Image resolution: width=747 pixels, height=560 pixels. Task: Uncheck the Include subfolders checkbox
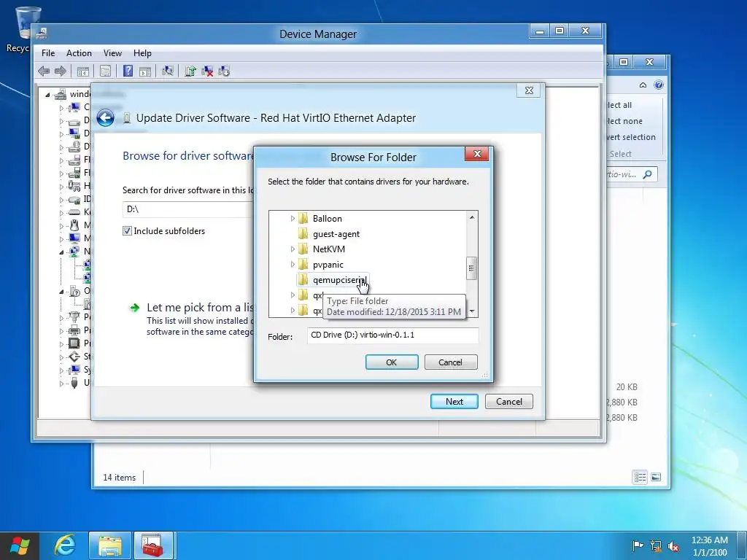pos(127,231)
